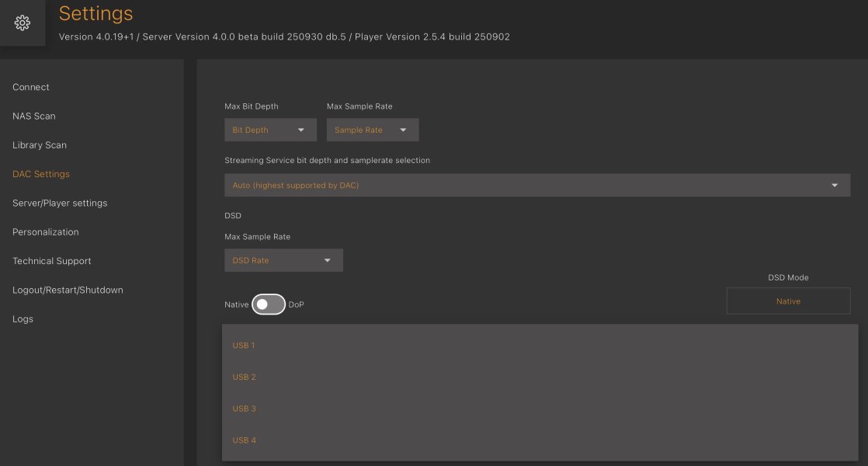The height and width of the screenshot is (466, 868).
Task: Open streaming service Auto selection dropdown
Action: (536, 185)
